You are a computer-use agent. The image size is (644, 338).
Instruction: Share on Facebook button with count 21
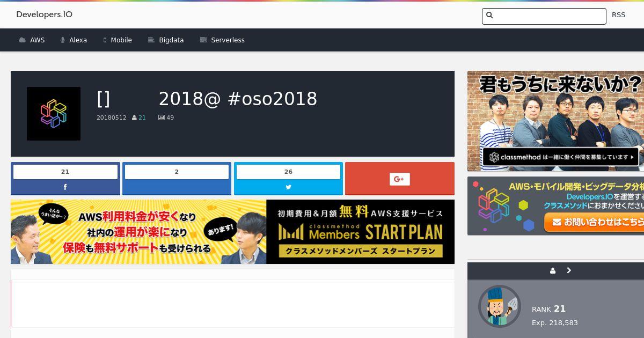click(65, 179)
